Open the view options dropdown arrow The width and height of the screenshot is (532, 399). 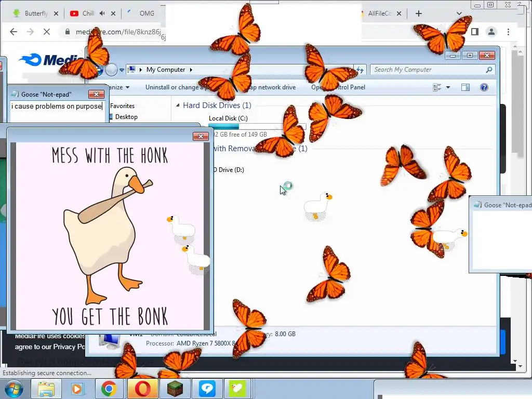click(448, 87)
